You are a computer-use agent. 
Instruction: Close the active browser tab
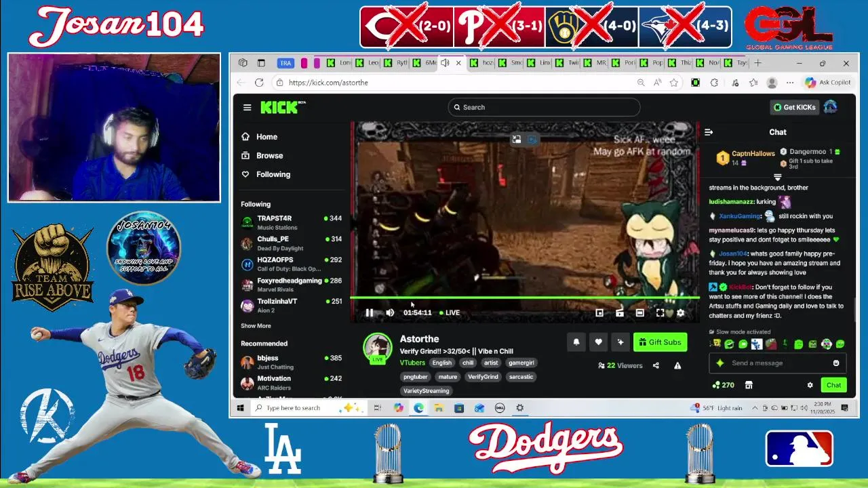click(x=458, y=63)
